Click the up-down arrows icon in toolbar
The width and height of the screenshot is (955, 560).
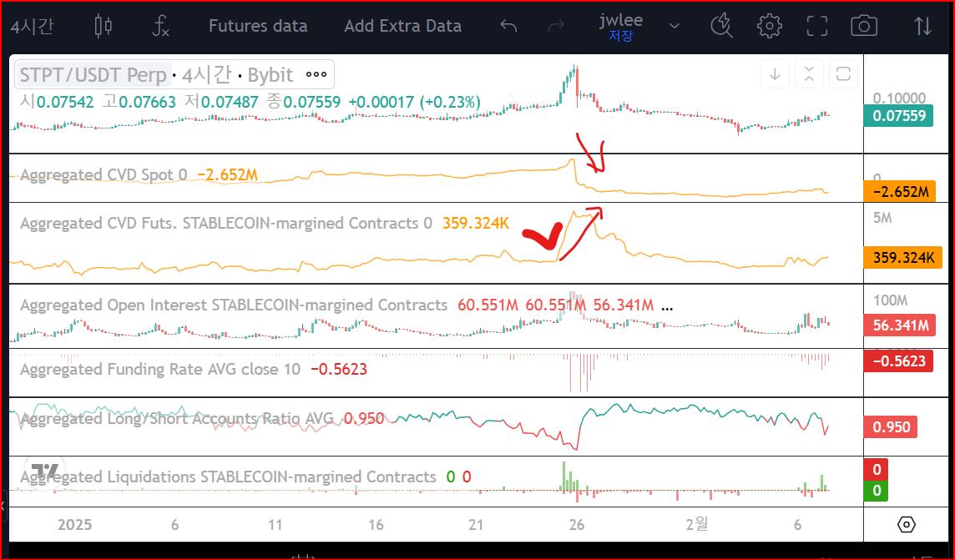coord(922,26)
